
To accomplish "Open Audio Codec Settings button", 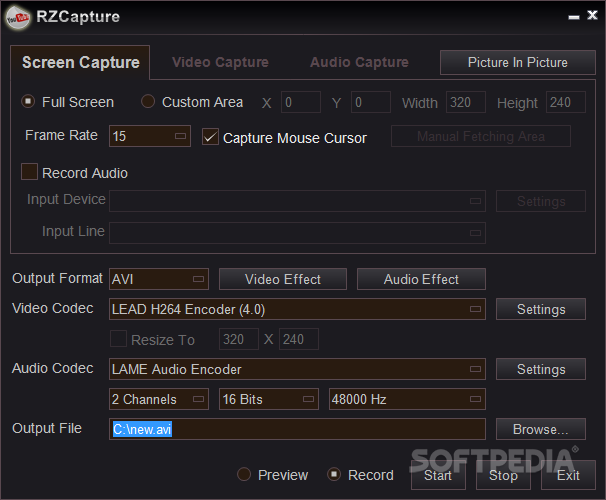I will pos(541,369).
